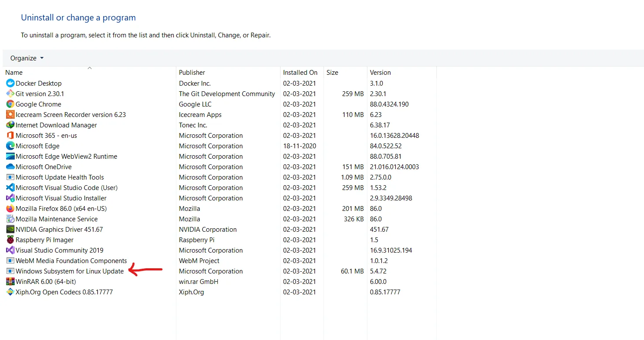Click the Microsoft OneDrive cloud icon
The height and width of the screenshot is (340, 644).
pos(10,167)
